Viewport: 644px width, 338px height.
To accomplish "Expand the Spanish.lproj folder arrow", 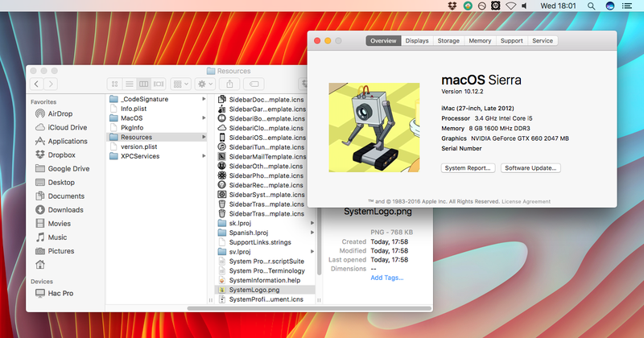I will [312, 233].
